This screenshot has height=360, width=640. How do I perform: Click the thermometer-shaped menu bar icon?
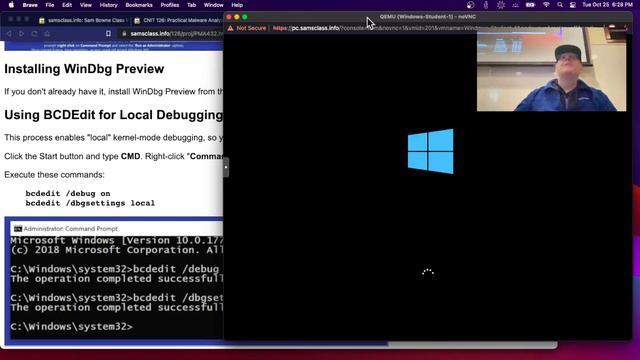(486, 5)
